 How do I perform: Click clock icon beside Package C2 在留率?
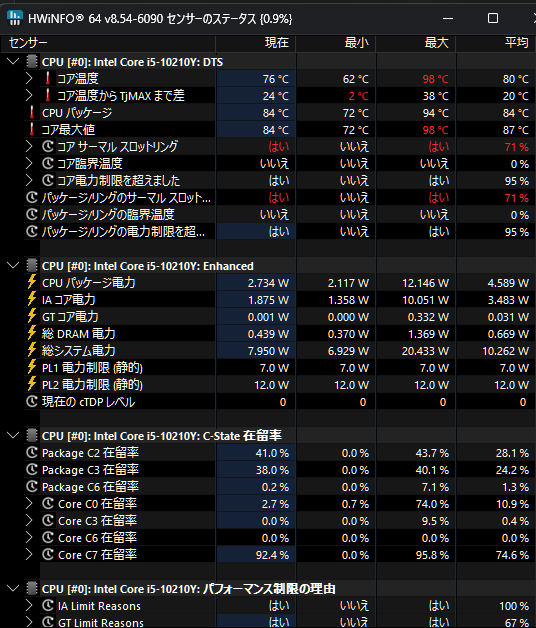pyautogui.click(x=32, y=452)
